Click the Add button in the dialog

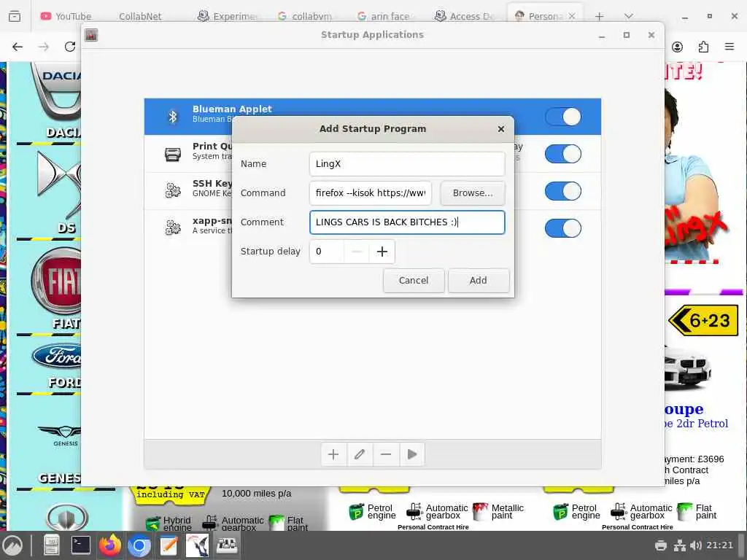(x=479, y=281)
